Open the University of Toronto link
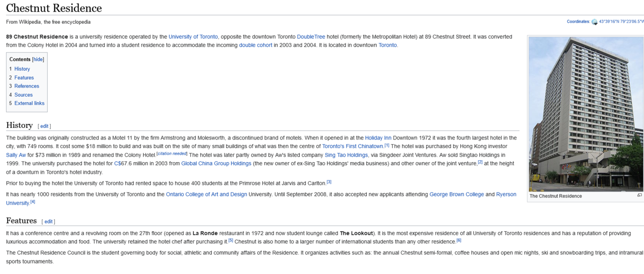The image size is (644, 274). click(193, 37)
